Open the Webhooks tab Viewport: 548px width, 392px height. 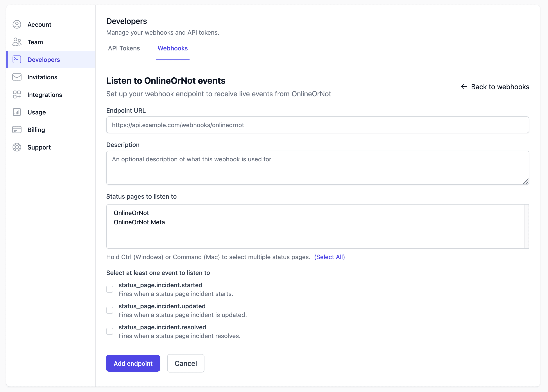click(x=172, y=48)
